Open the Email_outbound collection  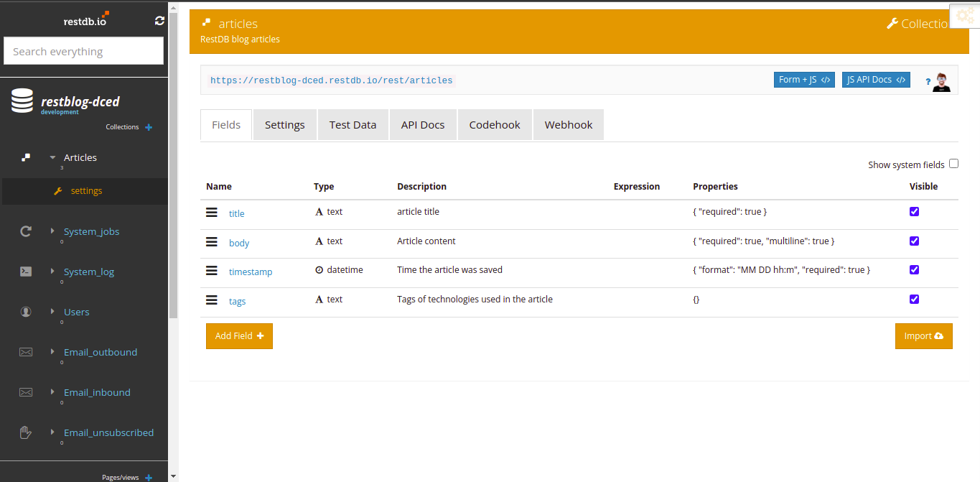pos(101,352)
